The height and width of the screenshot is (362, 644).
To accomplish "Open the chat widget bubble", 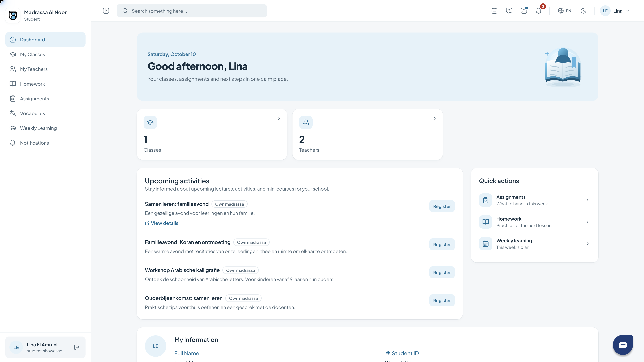I will coord(623,345).
